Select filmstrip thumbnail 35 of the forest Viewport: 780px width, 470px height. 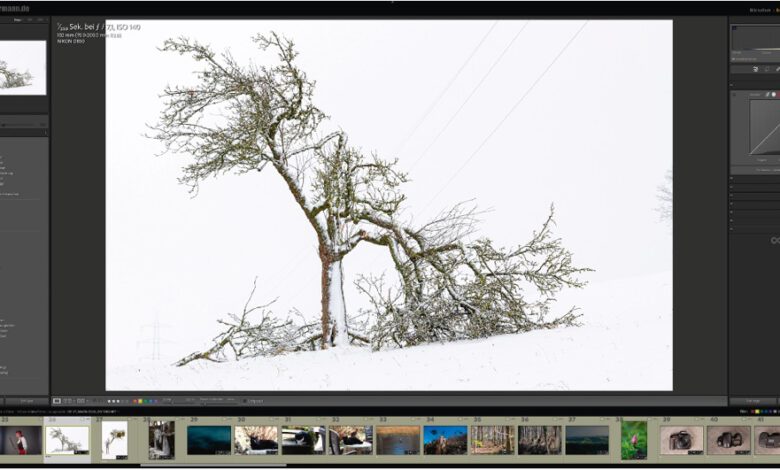click(492, 440)
